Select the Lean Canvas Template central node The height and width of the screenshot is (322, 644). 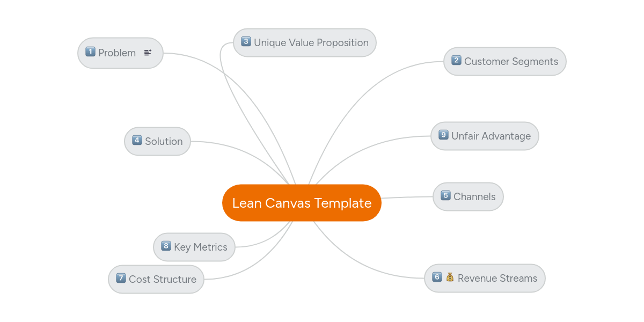coord(302,203)
